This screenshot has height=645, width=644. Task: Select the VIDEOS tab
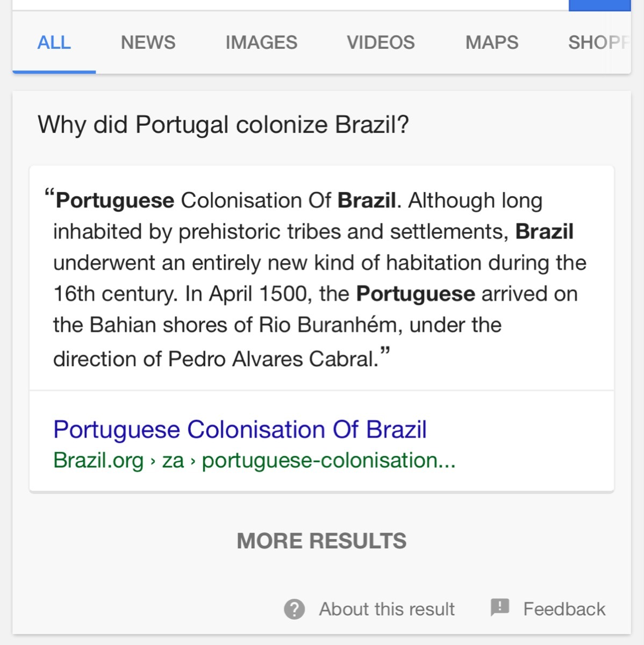click(381, 42)
